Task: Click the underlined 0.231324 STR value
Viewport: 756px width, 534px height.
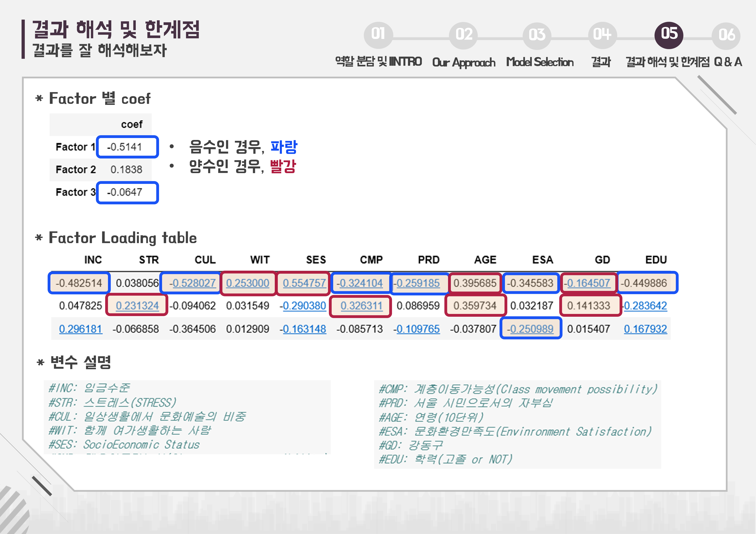Action: pos(137,306)
